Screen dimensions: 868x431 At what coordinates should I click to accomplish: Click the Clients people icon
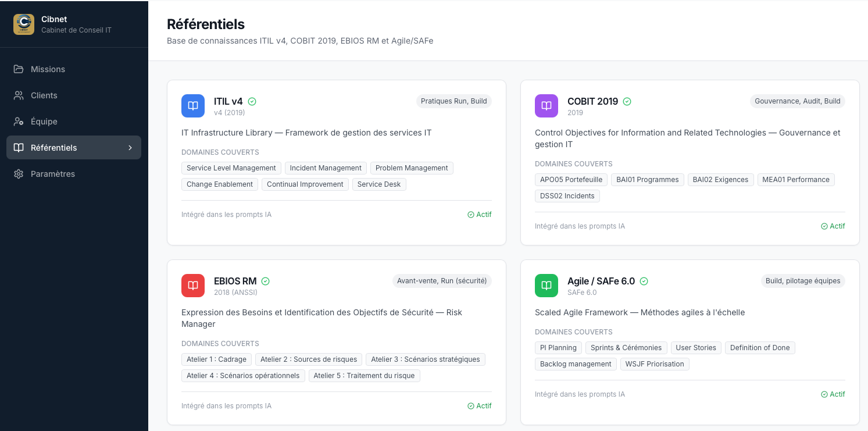tap(19, 95)
